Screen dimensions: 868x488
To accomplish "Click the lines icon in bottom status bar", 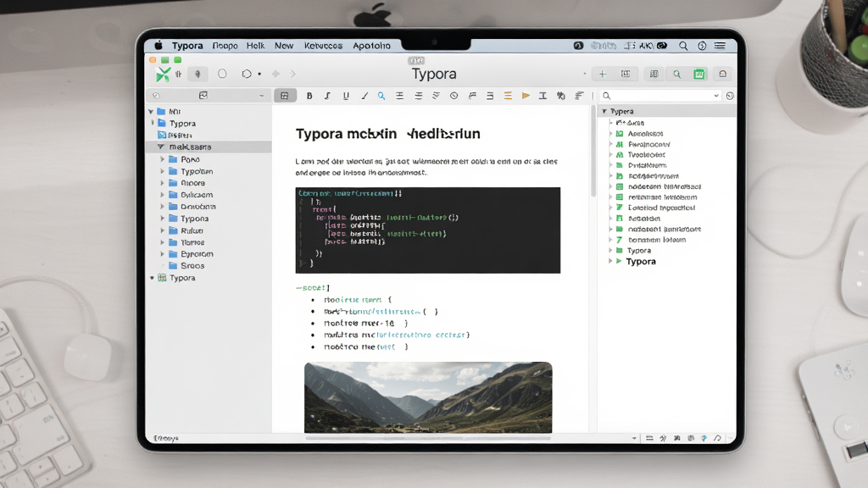I will coord(649,438).
